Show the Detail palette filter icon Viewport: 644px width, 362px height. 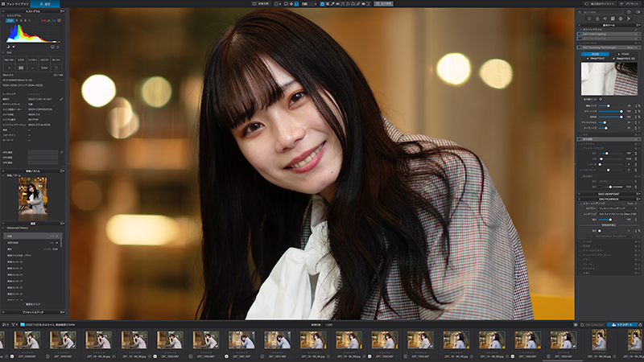pyautogui.click(x=605, y=19)
